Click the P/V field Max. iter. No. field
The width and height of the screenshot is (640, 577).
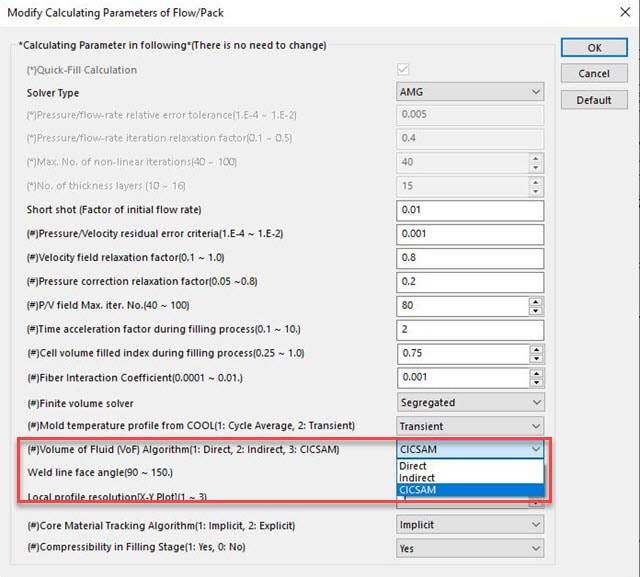pyautogui.click(x=462, y=306)
